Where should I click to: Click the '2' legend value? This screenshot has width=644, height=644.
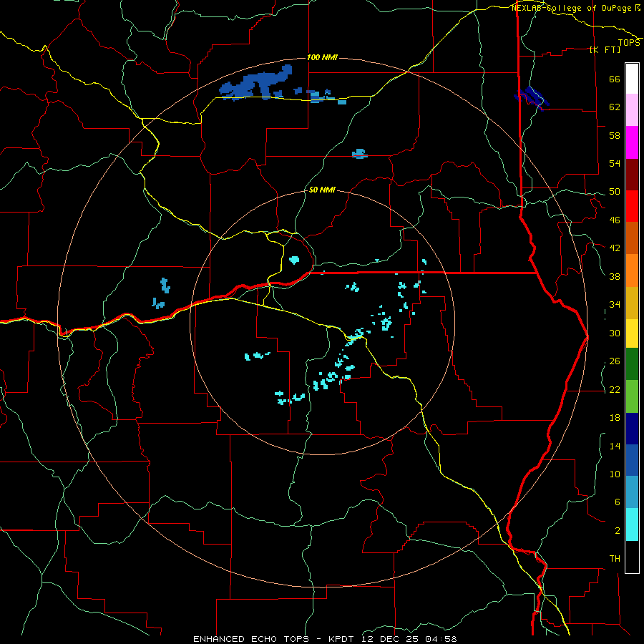[618, 530]
